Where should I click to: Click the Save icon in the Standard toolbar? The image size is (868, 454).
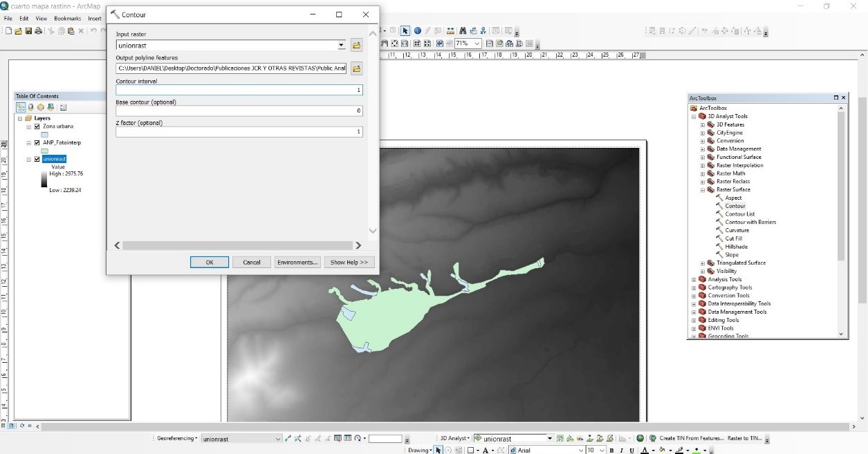point(28,31)
